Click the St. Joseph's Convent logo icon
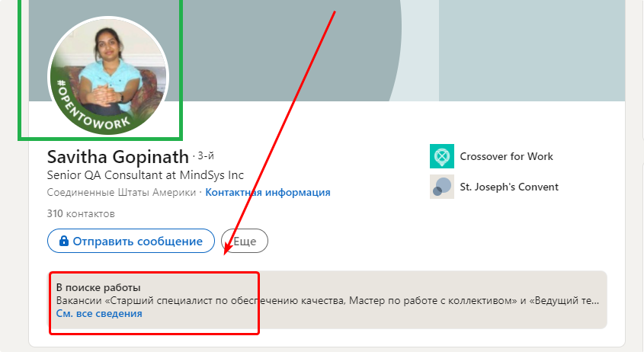Viewport: 644px width, 352px height. [442, 187]
